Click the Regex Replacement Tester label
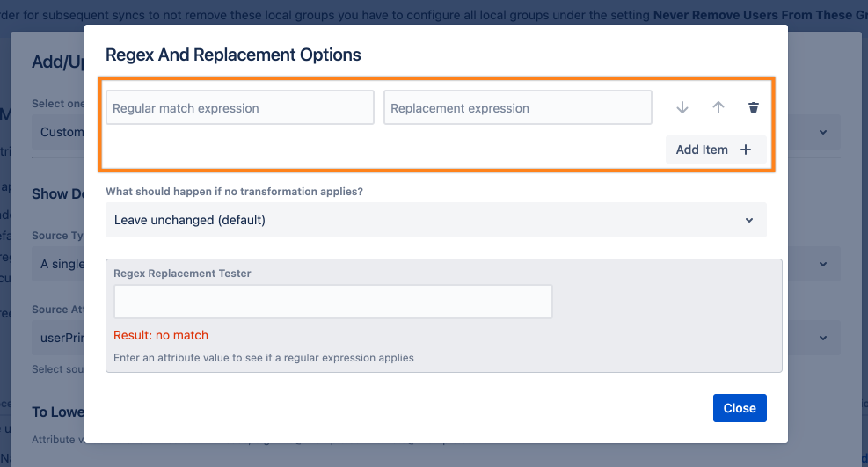This screenshot has height=467, width=868. tap(182, 274)
